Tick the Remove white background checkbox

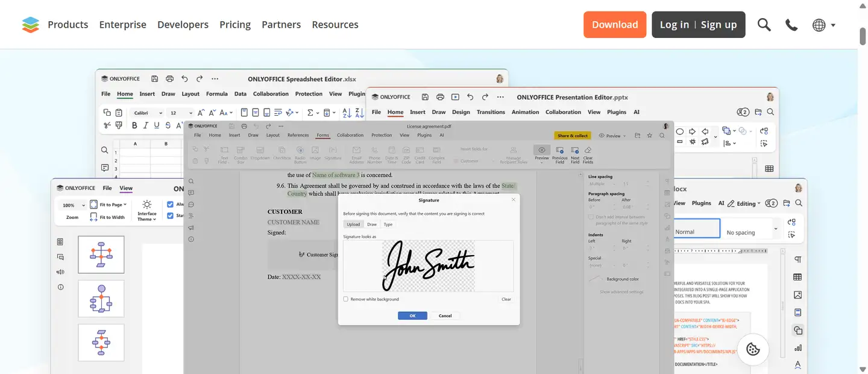click(x=345, y=299)
